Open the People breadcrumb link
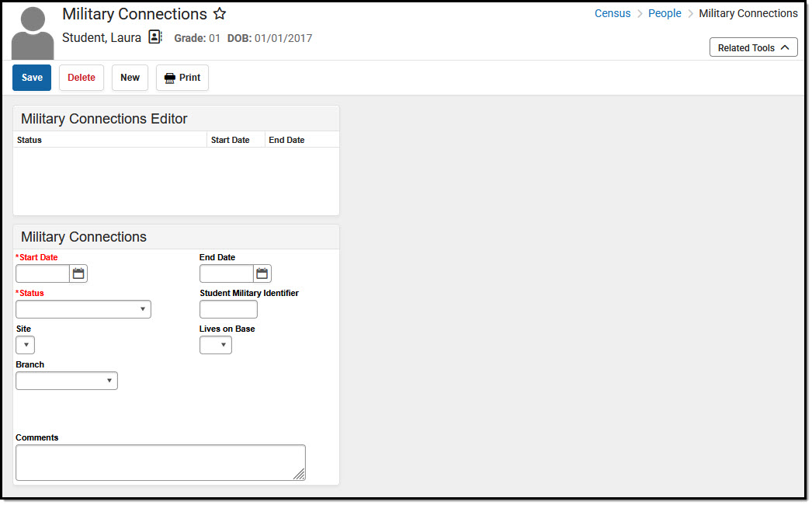812x505 pixels. point(665,13)
